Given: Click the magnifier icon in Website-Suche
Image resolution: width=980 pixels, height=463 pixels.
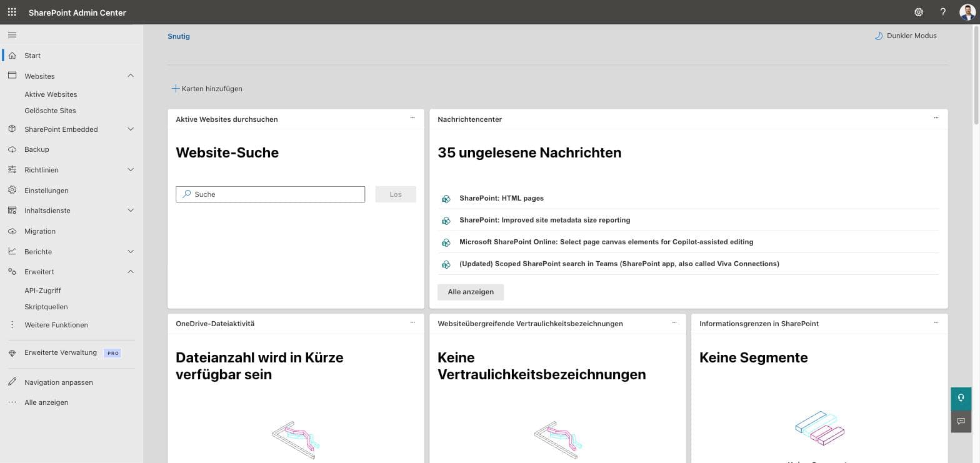Looking at the screenshot, I should 186,194.
